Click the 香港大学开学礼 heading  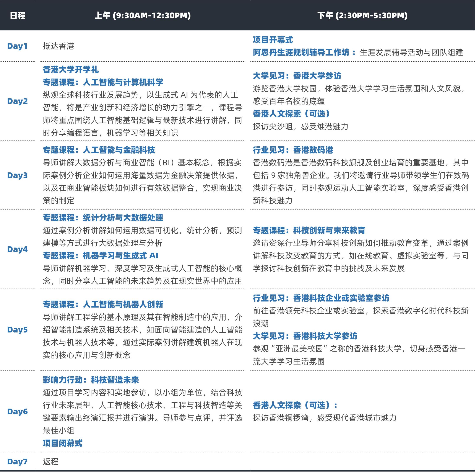pyautogui.click(x=71, y=69)
